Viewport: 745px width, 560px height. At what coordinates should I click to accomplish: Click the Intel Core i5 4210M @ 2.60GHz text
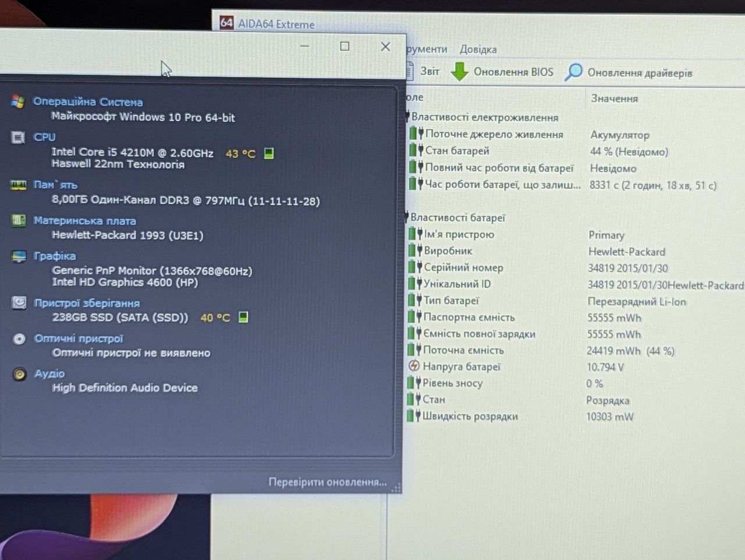133,152
